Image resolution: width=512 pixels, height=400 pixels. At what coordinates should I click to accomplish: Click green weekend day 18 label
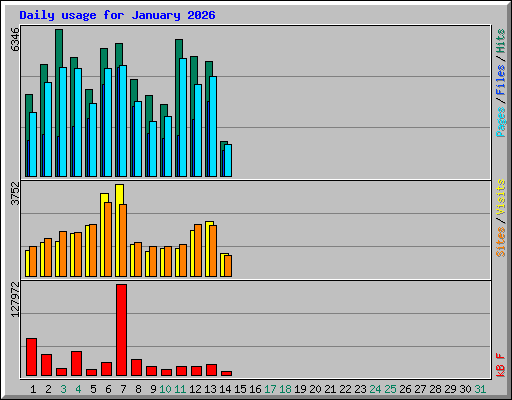pos(285,389)
